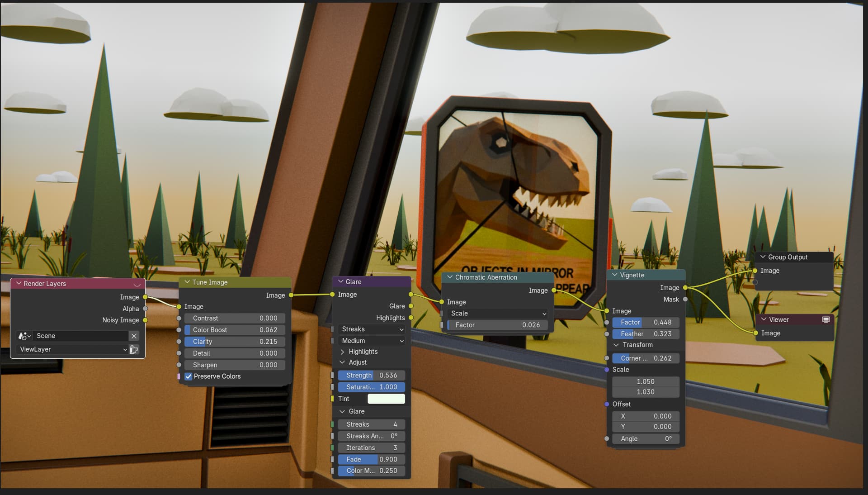Click the Glare node Highlights output socket
The image size is (868, 495).
tap(411, 318)
